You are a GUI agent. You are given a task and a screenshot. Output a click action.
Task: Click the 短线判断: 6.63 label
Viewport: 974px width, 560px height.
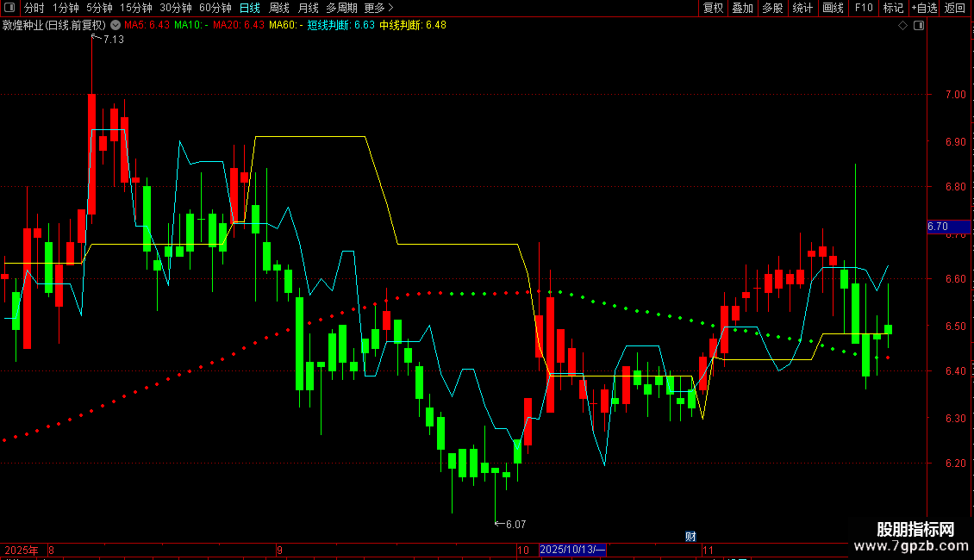[x=341, y=25]
